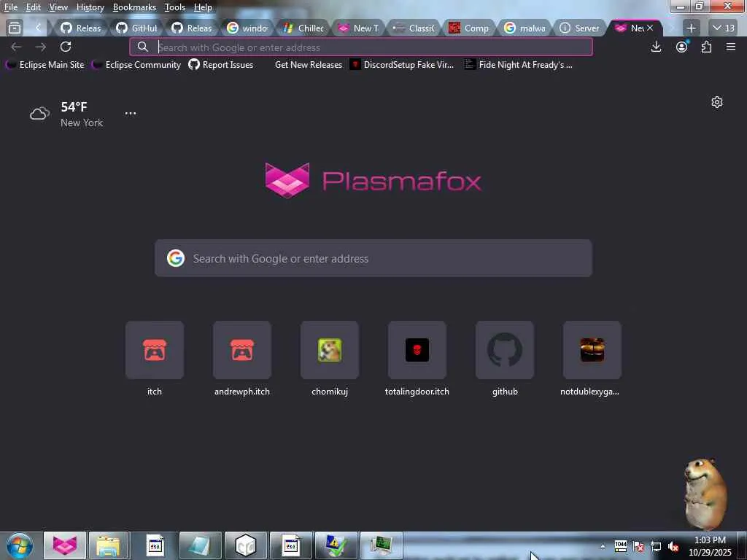The width and height of the screenshot is (747, 560).
Task: Click the cloudy weather icon
Action: click(x=40, y=113)
